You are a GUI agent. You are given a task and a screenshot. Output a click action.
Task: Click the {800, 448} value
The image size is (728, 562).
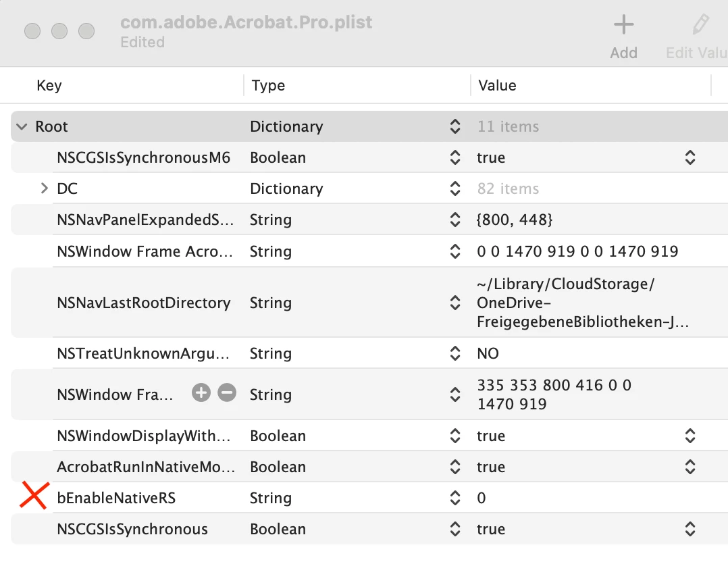[x=515, y=220]
